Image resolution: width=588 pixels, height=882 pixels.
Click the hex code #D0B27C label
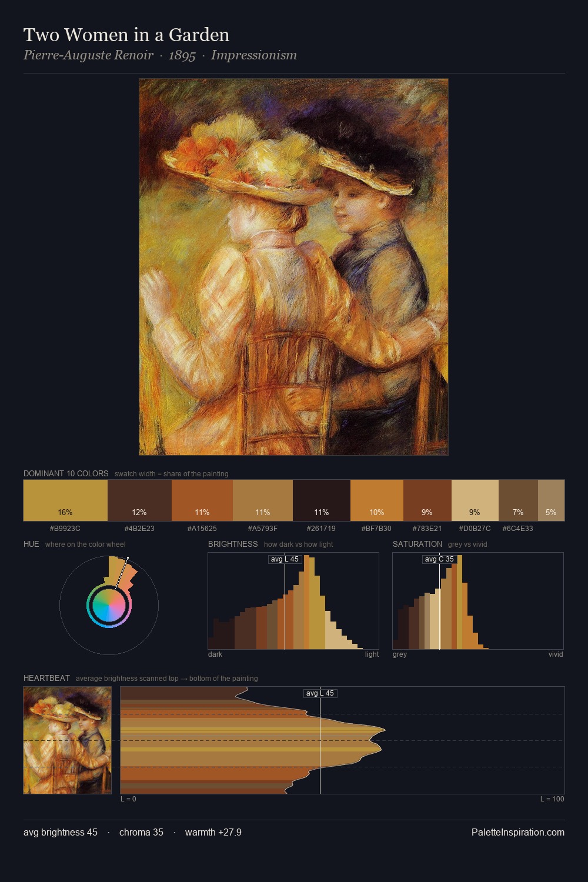click(x=475, y=528)
